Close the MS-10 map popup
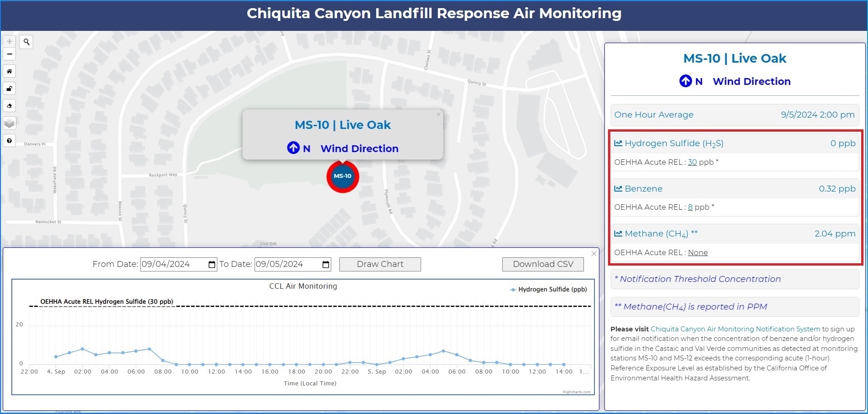The height and width of the screenshot is (414, 868). [x=438, y=114]
